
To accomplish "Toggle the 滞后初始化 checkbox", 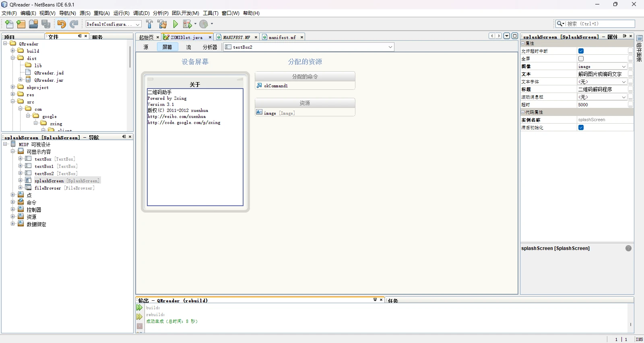I will [581, 128].
